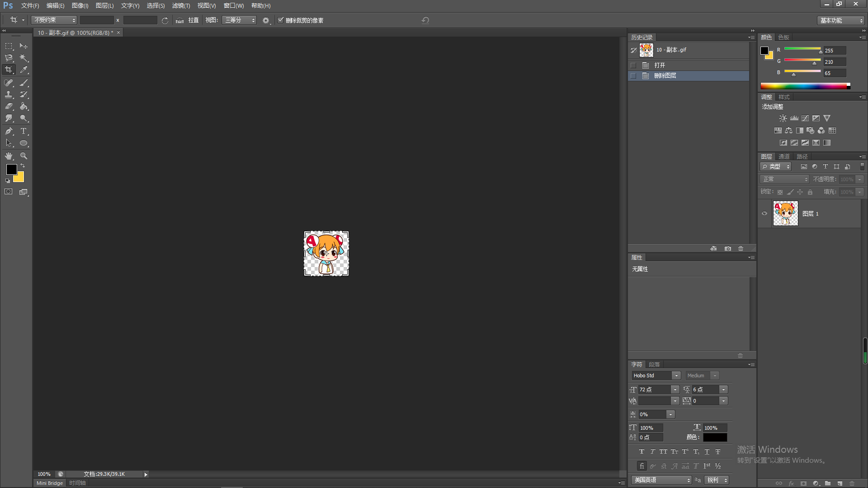Open the 图像(I) menu

coord(80,6)
